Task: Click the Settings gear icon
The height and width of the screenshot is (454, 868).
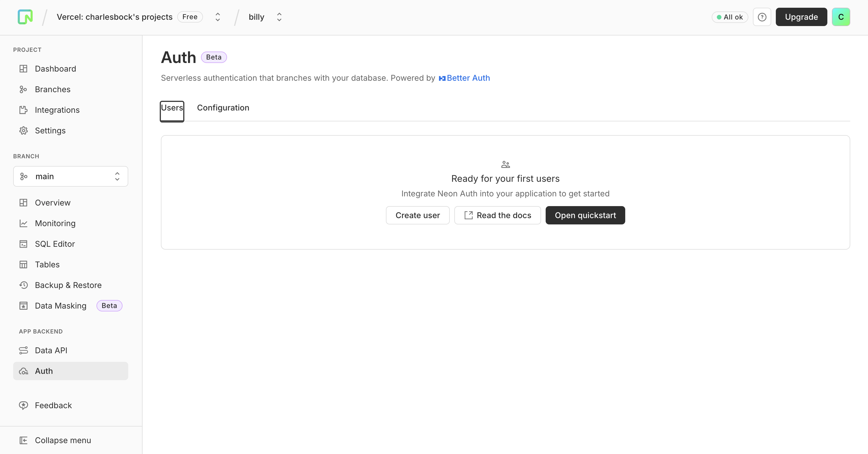Action: (x=23, y=131)
